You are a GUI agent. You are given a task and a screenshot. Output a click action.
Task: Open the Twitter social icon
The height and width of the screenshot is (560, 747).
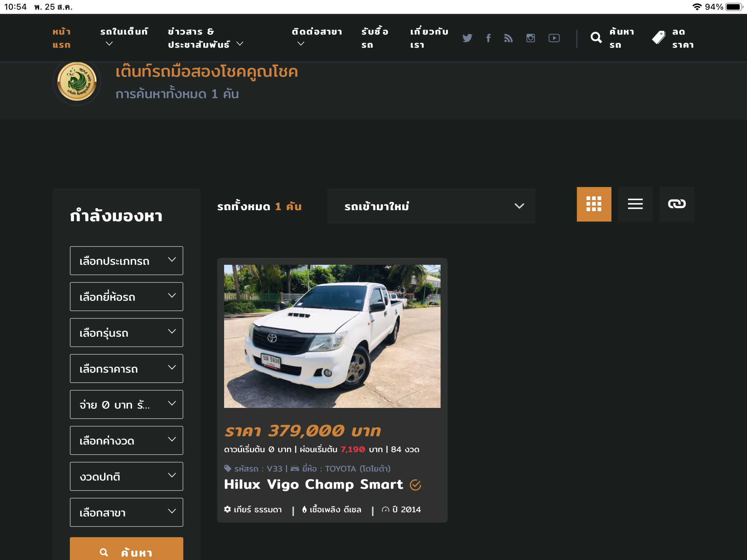coord(467,38)
